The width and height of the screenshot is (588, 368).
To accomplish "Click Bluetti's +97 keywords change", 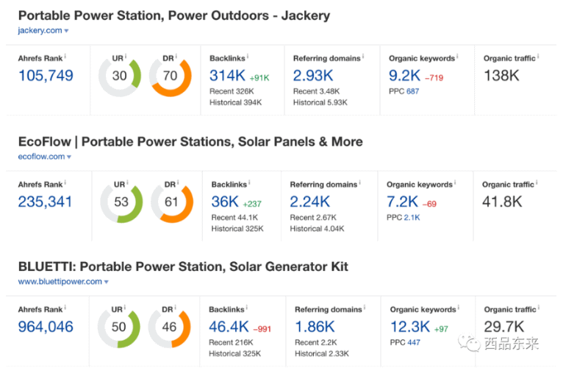I will [x=442, y=329].
